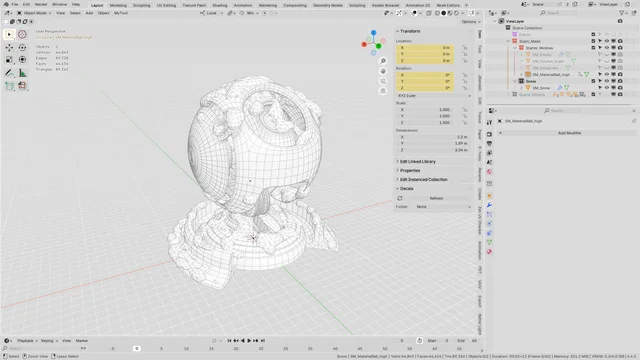640x360 pixels.
Task: Click Refresh in the Decals panel
Action: click(x=436, y=198)
